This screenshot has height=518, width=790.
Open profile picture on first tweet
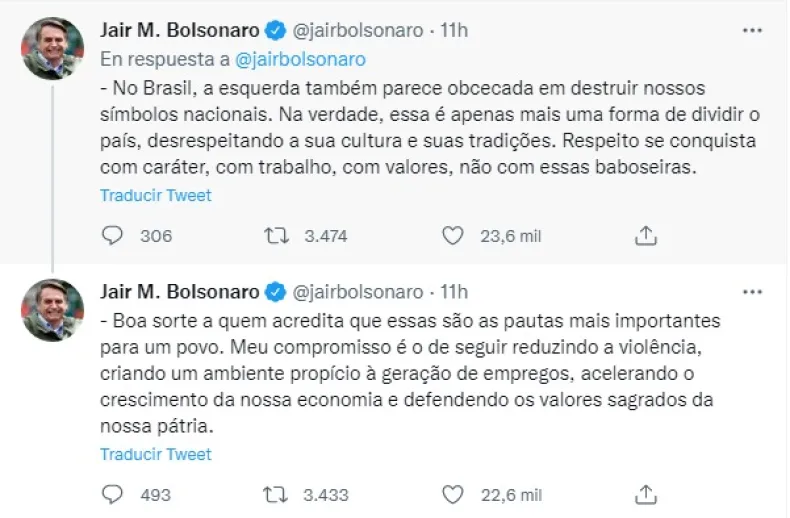point(53,48)
